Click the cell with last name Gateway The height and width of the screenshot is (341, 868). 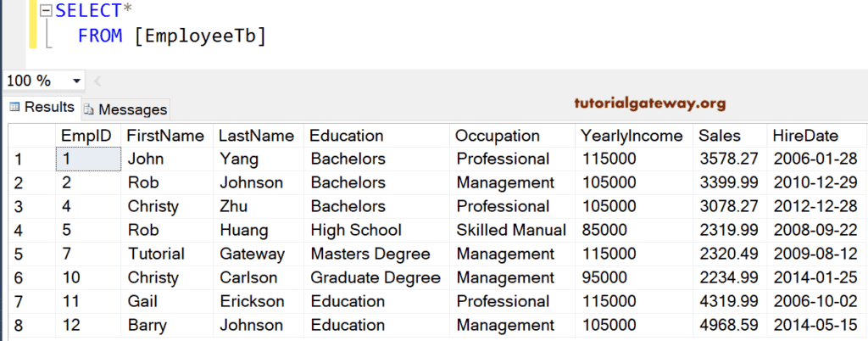pos(252,254)
